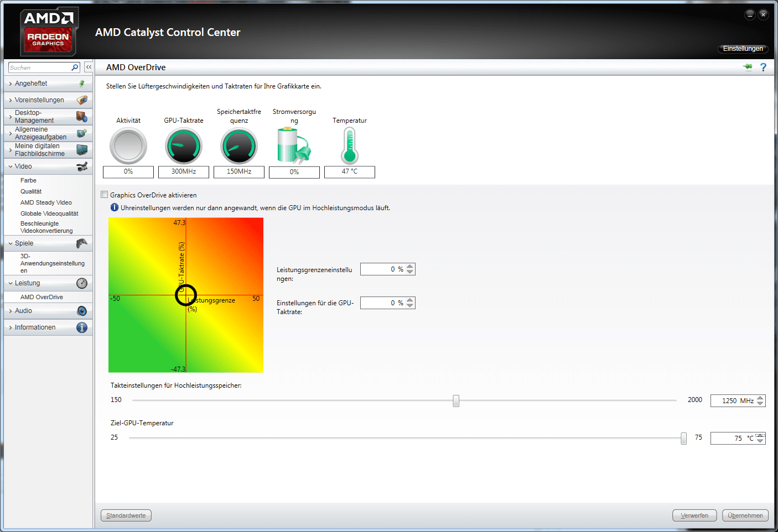Viewport: 778px width, 532px height.
Task: Click the 150MHz memory clock readout
Action: pyautogui.click(x=239, y=171)
